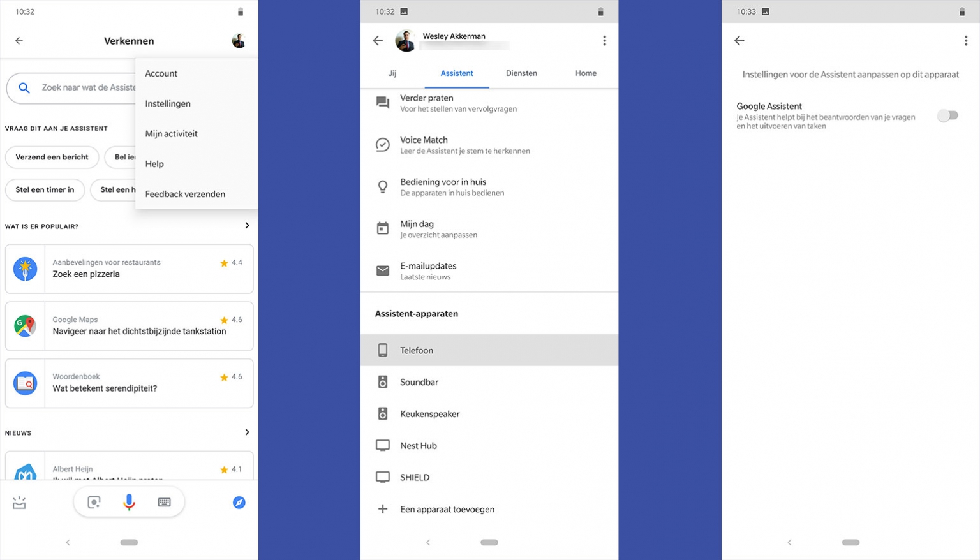The height and width of the screenshot is (560, 980).
Task: Open the keyboard input icon
Action: point(164,502)
